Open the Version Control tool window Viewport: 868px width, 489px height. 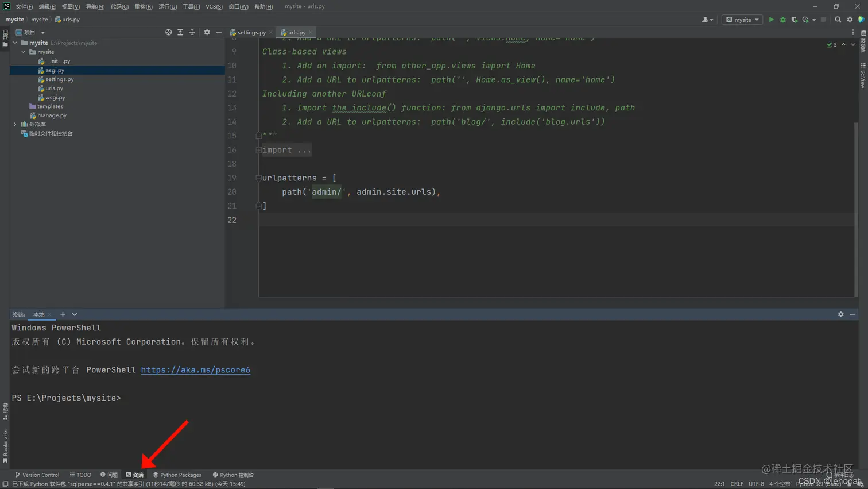point(37,475)
